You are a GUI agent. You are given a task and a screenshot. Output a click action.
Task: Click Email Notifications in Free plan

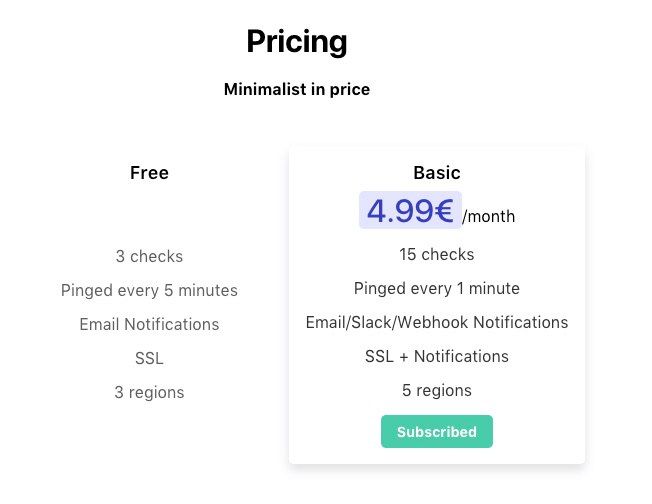pos(149,325)
